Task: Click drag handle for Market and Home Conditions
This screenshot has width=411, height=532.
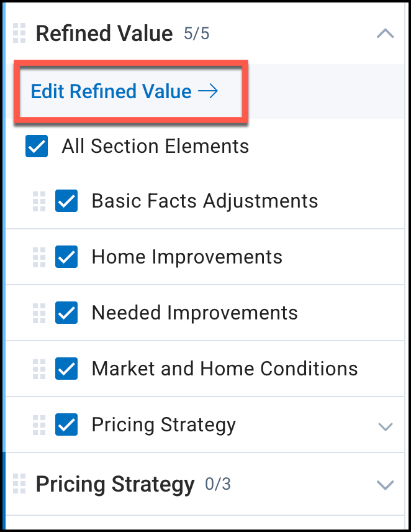Action: click(x=39, y=369)
